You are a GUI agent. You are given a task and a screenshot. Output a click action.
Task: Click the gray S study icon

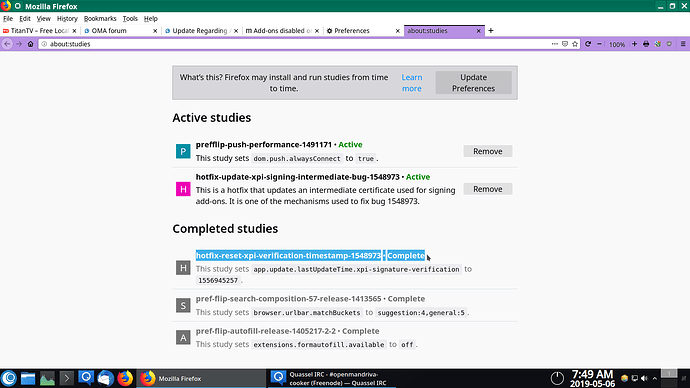pyautogui.click(x=183, y=305)
